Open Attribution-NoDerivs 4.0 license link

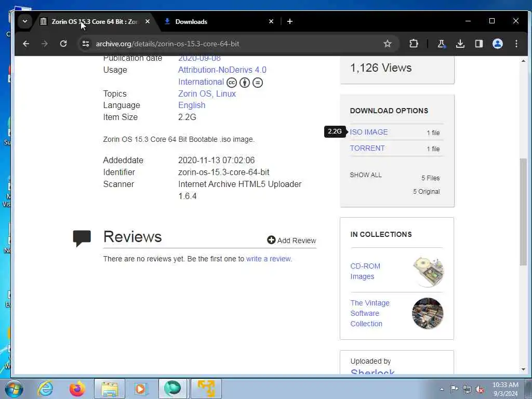pyautogui.click(x=222, y=76)
